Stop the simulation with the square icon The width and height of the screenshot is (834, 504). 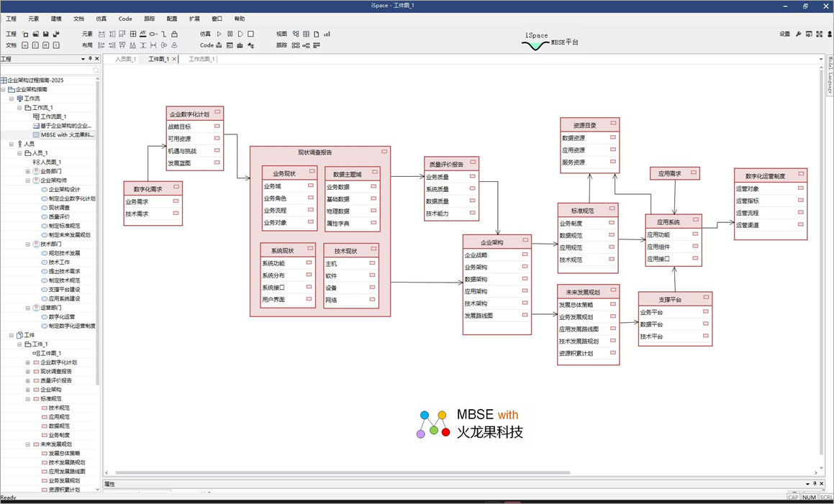[x=250, y=34]
